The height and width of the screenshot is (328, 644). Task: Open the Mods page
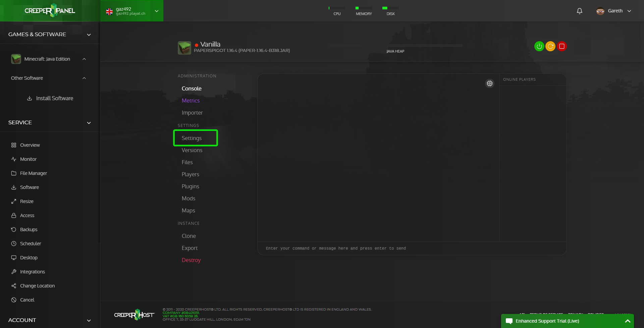click(189, 198)
